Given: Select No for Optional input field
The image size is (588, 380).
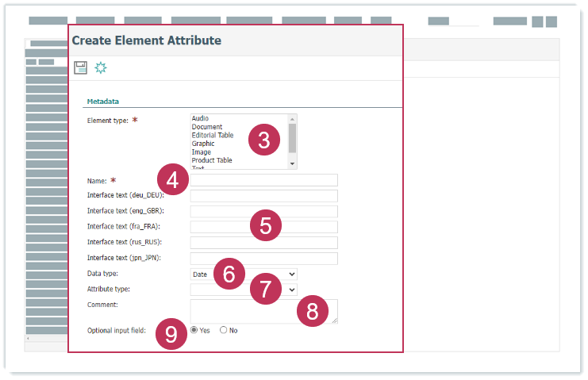Looking at the screenshot, I should click(224, 330).
